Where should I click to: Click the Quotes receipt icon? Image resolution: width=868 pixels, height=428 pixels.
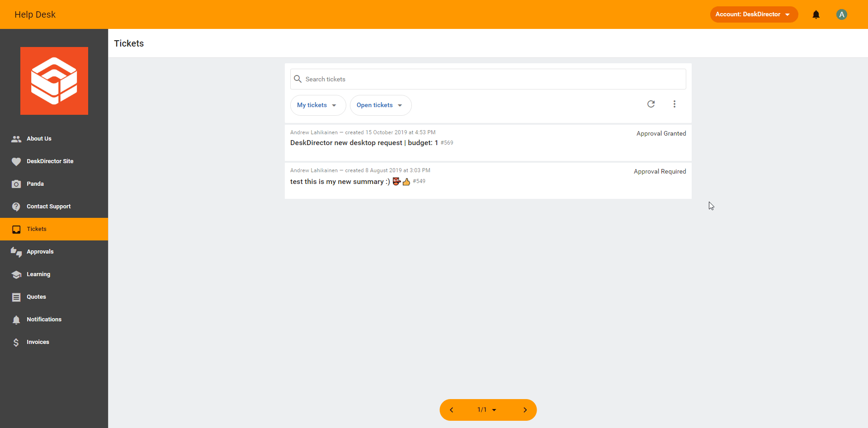click(x=16, y=297)
